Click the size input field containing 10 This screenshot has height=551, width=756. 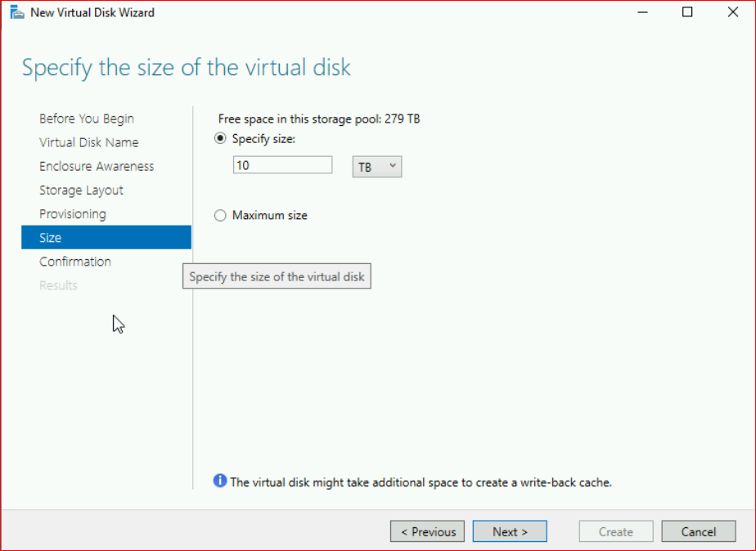coord(282,165)
